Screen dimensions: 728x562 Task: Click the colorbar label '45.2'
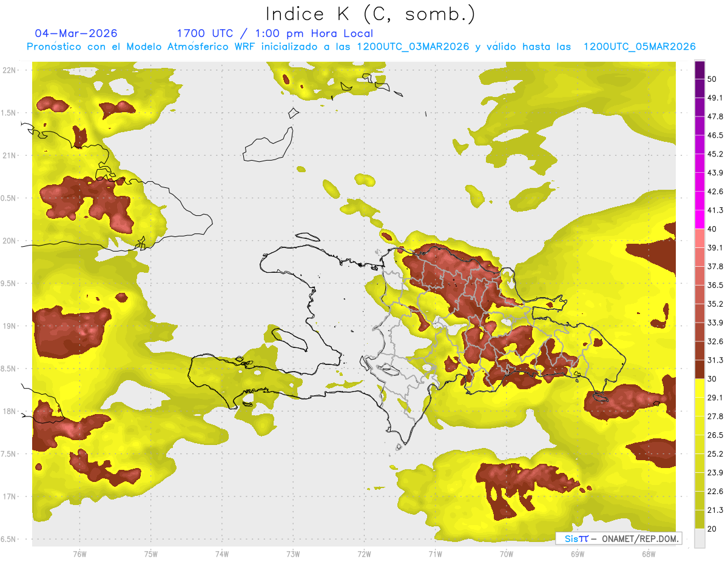click(x=715, y=154)
